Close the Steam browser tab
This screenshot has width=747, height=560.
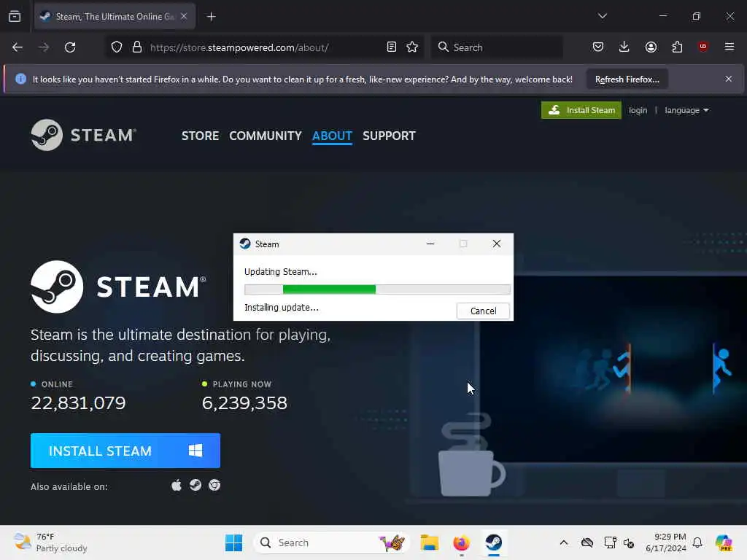click(x=184, y=16)
